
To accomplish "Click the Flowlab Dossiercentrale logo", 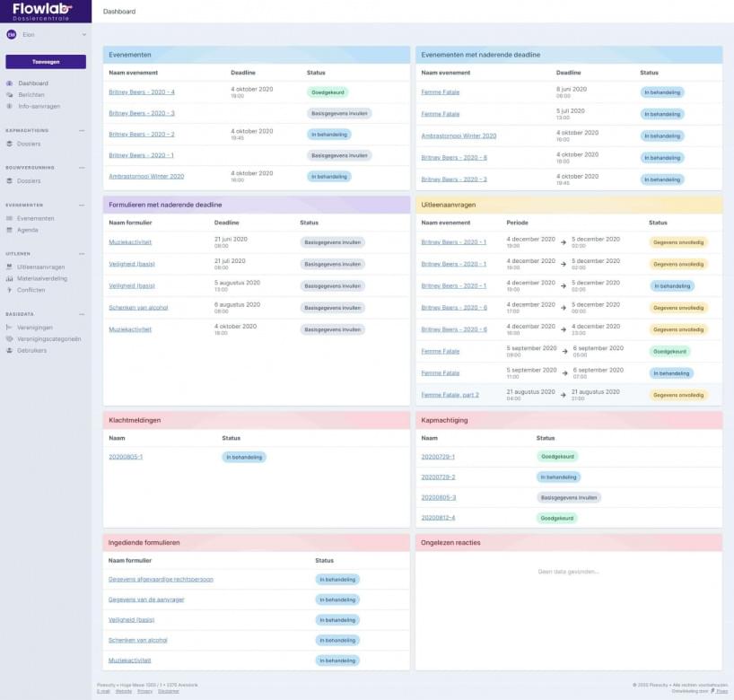I will 40,12.
